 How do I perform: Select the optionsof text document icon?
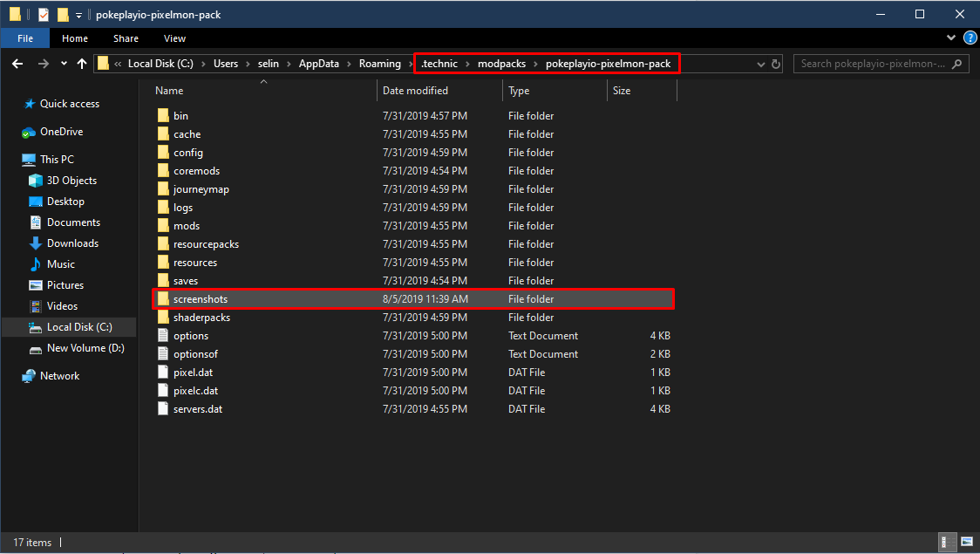(x=163, y=354)
